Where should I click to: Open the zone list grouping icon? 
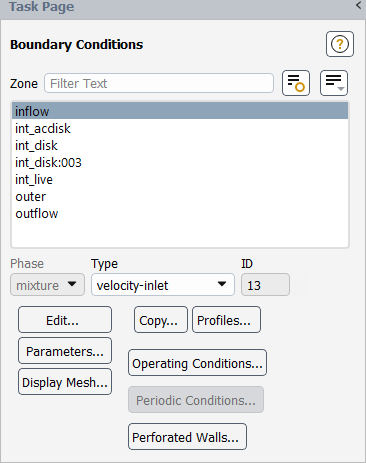334,83
